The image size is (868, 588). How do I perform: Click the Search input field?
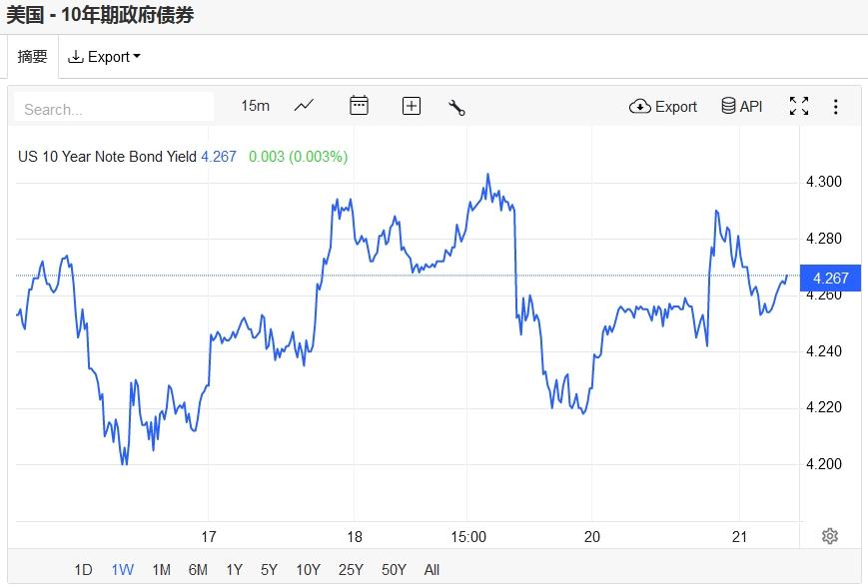pyautogui.click(x=115, y=108)
